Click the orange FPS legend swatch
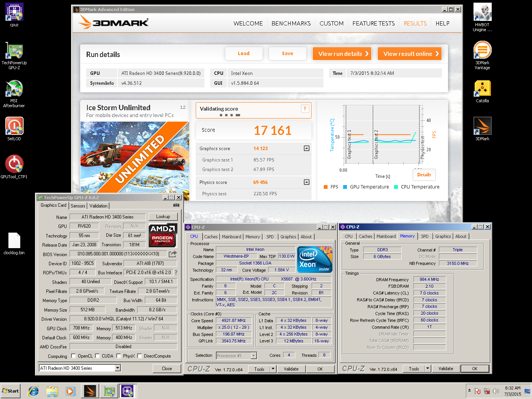 (326, 187)
